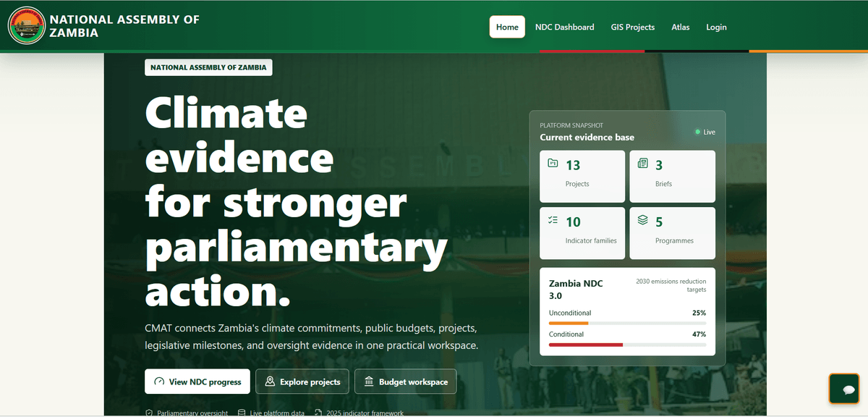The height and width of the screenshot is (417, 868).
Task: Click the document icon beside 2025 indicator framework
Action: [318, 413]
